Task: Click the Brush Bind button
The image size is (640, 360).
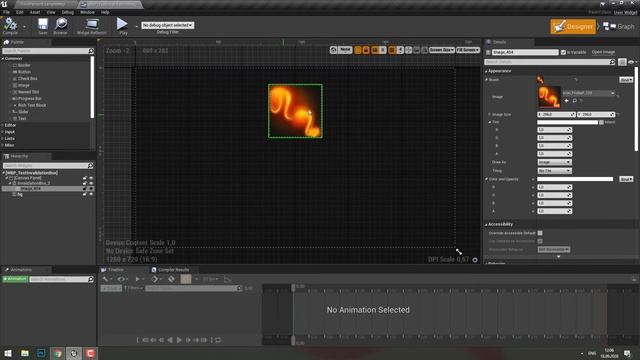Action: point(626,80)
